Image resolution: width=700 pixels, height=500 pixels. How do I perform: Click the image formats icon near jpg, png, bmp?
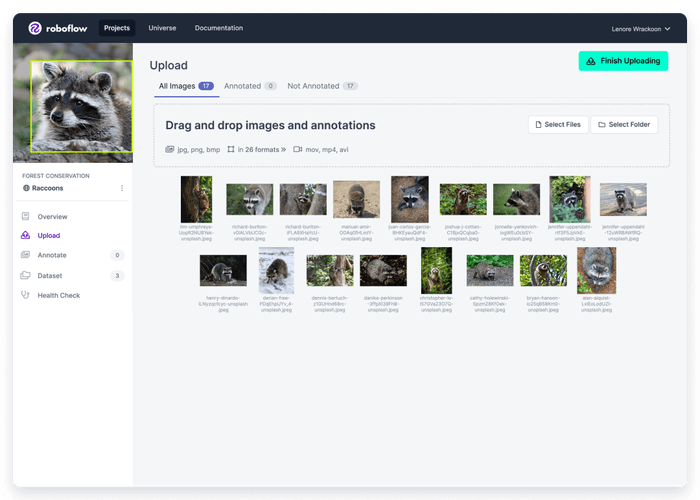(x=170, y=149)
